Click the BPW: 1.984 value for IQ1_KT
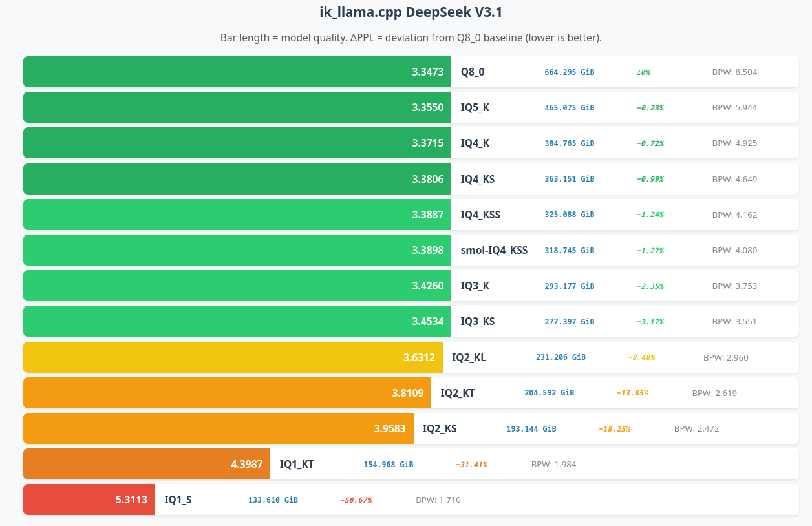 tap(553, 464)
